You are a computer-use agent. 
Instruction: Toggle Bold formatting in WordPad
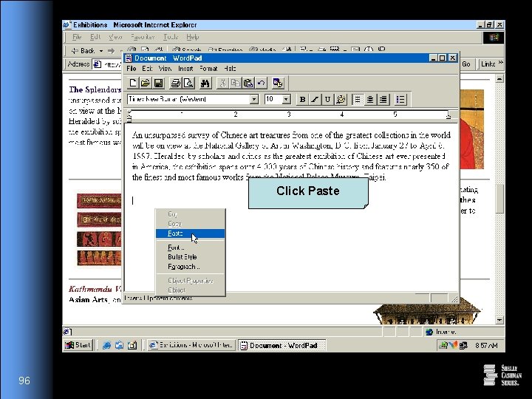tap(302, 100)
